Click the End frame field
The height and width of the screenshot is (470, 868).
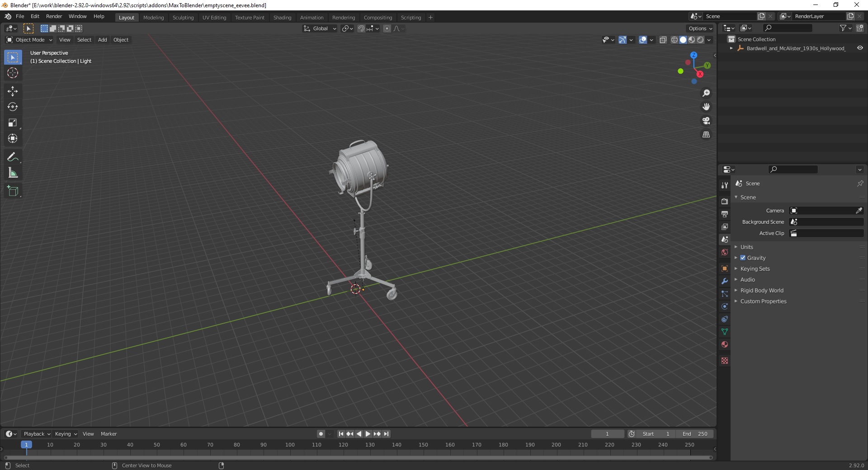click(x=695, y=434)
